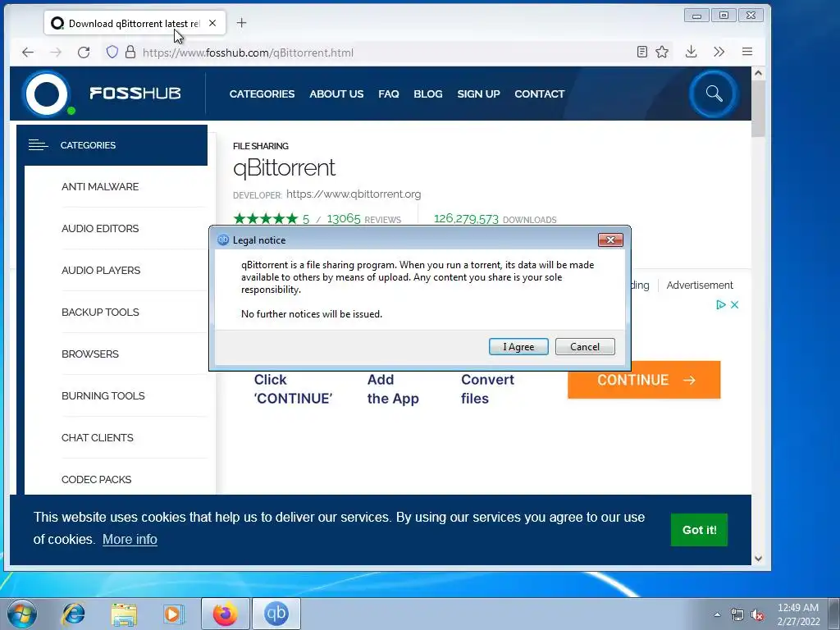Image resolution: width=840 pixels, height=630 pixels.
Task: Select BROWSERS category
Action: pos(90,354)
